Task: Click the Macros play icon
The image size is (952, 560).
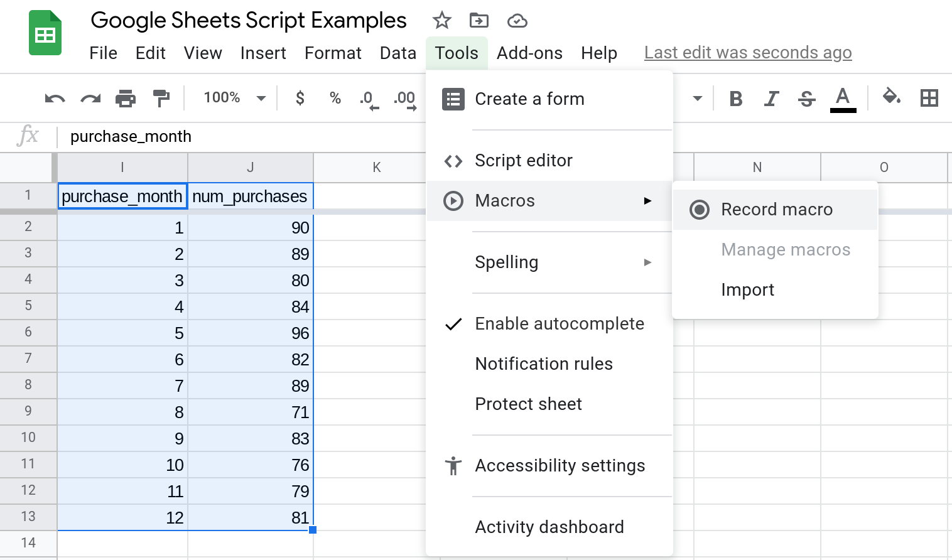Action: point(453,201)
